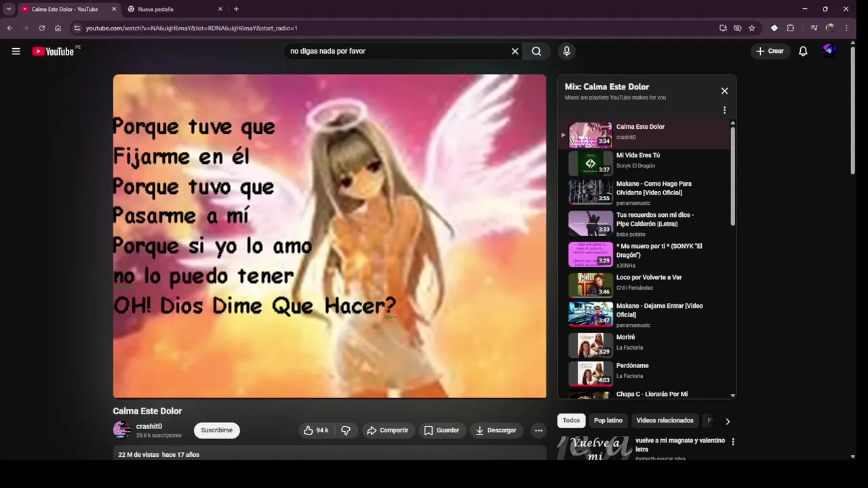
Task: Open Chrome three-dot menu
Action: tap(846, 28)
